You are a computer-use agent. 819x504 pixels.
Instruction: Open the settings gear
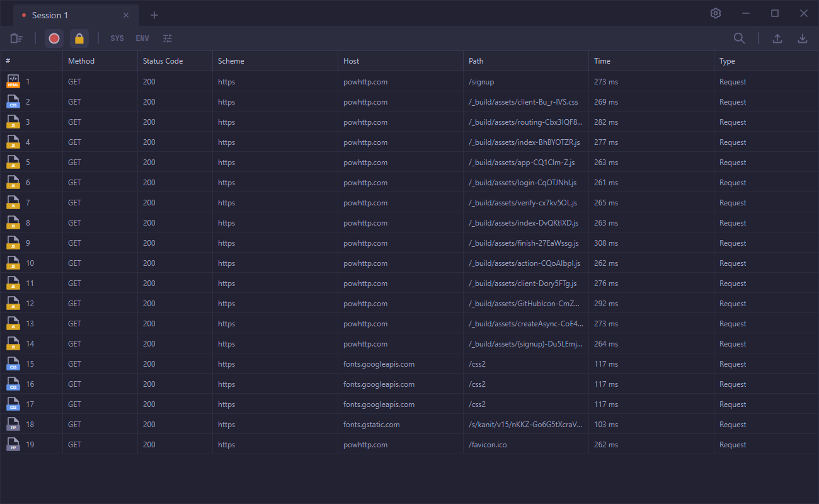pos(716,13)
